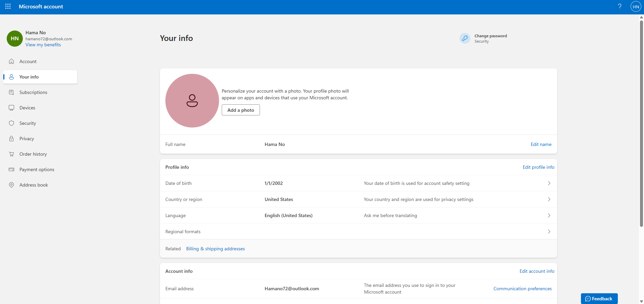The height and width of the screenshot is (304, 644).
Task: Click the pink profile photo placeholder
Action: click(x=192, y=101)
